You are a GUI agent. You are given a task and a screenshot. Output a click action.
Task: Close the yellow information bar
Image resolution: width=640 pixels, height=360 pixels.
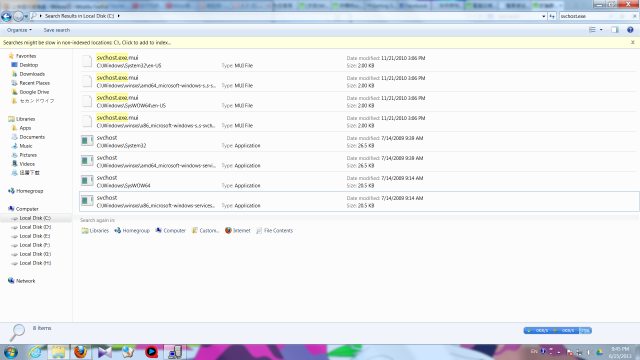click(x=633, y=42)
